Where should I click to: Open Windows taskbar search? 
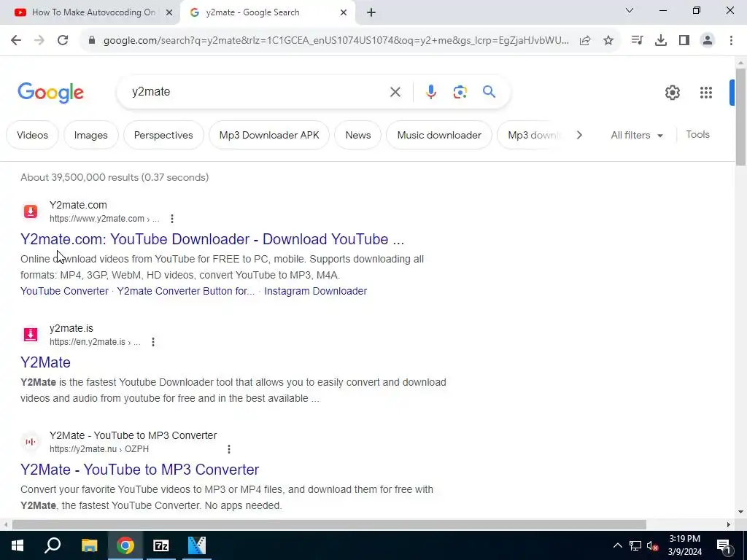(x=53, y=545)
